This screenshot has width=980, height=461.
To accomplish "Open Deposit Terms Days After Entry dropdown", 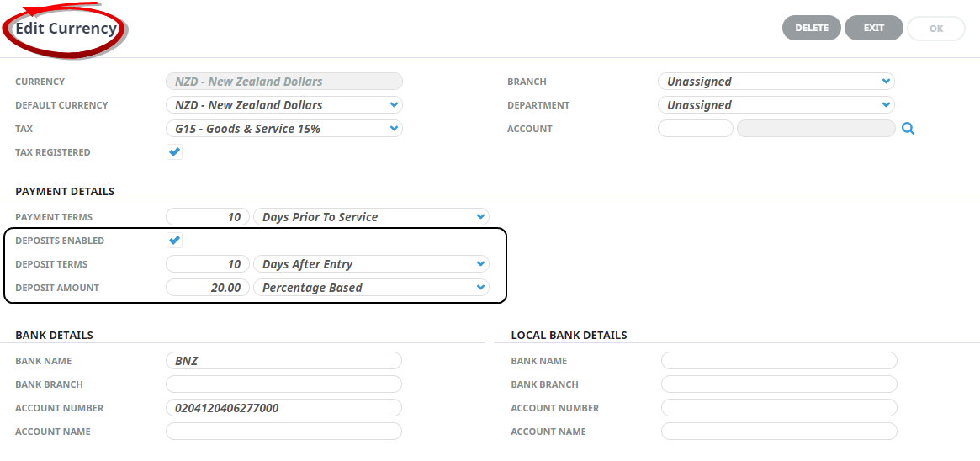I will click(371, 264).
